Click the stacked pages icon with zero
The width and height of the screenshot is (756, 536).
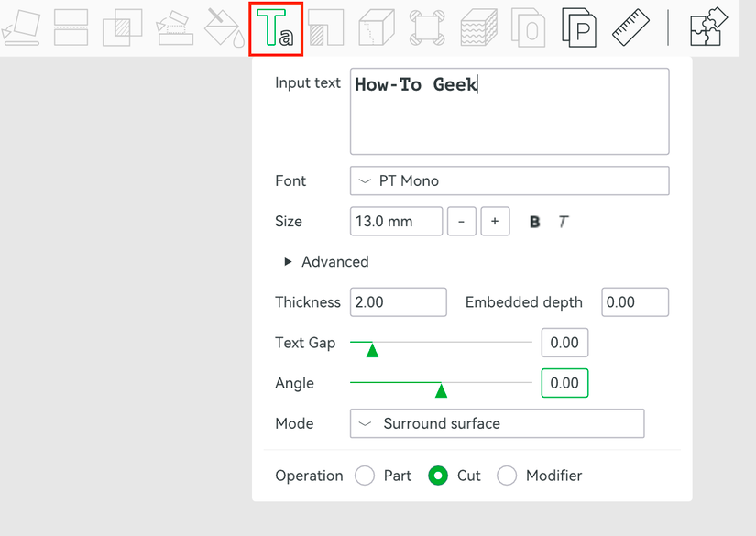529,28
